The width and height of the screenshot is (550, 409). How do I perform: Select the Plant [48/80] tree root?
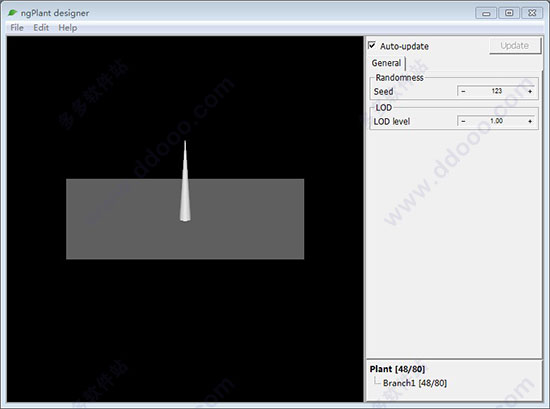point(397,369)
